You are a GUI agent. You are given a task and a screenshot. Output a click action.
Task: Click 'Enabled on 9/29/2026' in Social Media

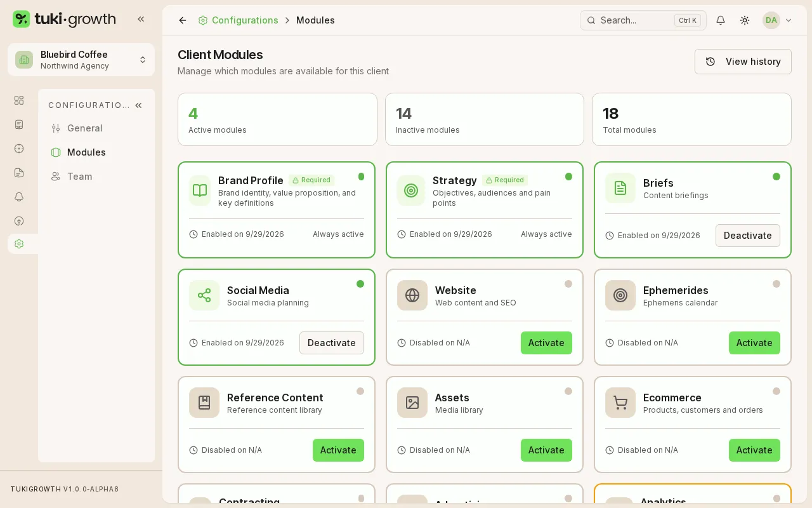pos(243,343)
